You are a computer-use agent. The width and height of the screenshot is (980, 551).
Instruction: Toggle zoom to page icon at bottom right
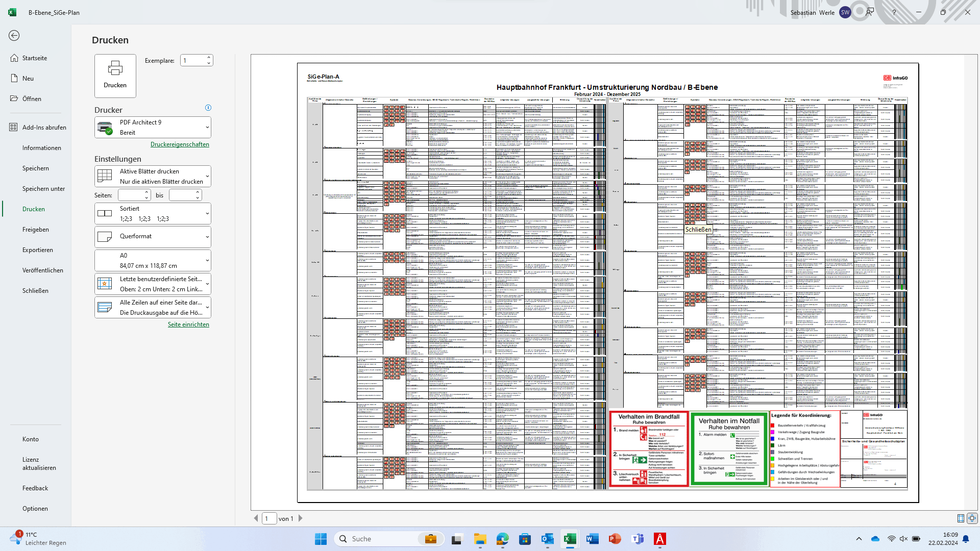coord(972,518)
